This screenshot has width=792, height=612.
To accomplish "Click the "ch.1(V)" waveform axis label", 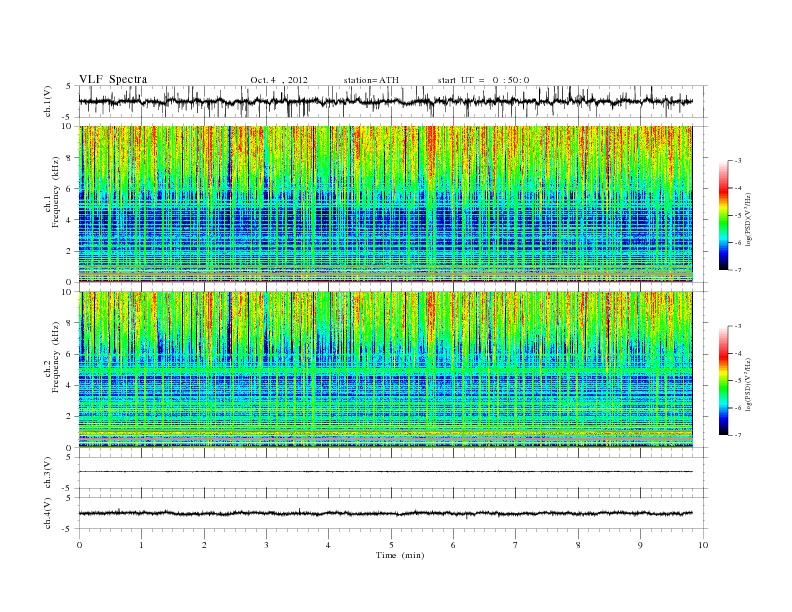I will pyautogui.click(x=48, y=102).
